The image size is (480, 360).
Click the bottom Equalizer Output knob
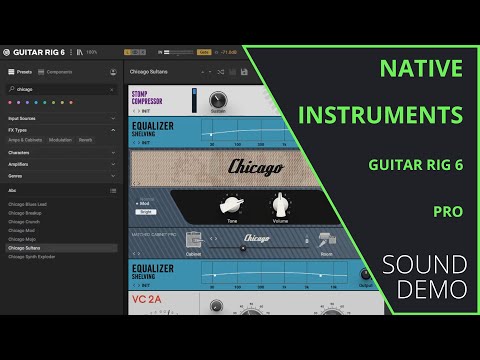coord(366,275)
